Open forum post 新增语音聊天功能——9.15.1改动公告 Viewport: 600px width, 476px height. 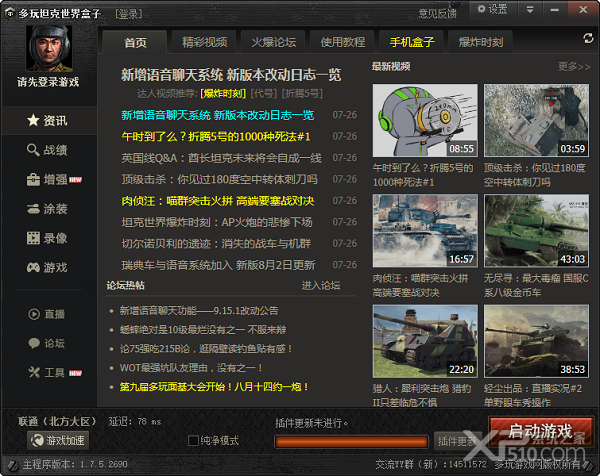pyautogui.click(x=199, y=310)
